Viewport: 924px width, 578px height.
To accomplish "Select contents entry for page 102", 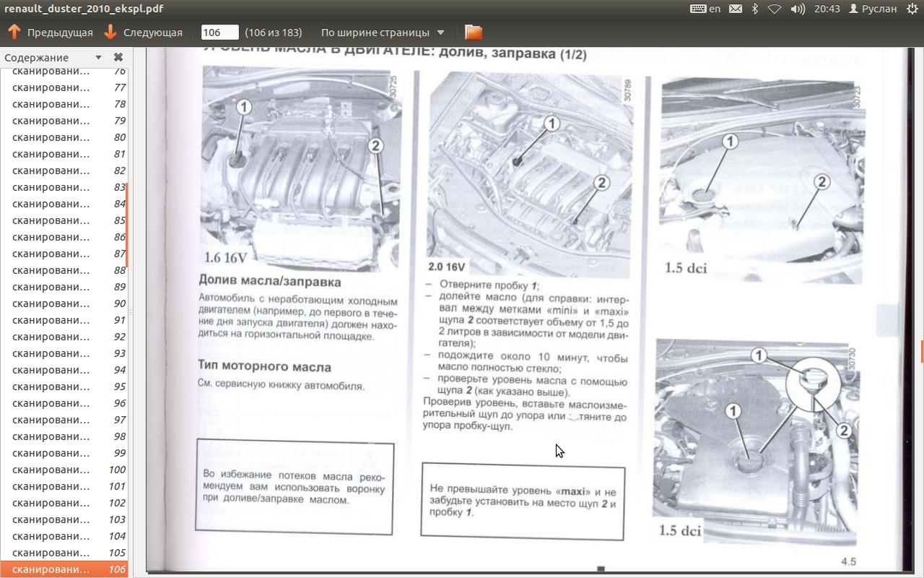I will click(64, 503).
